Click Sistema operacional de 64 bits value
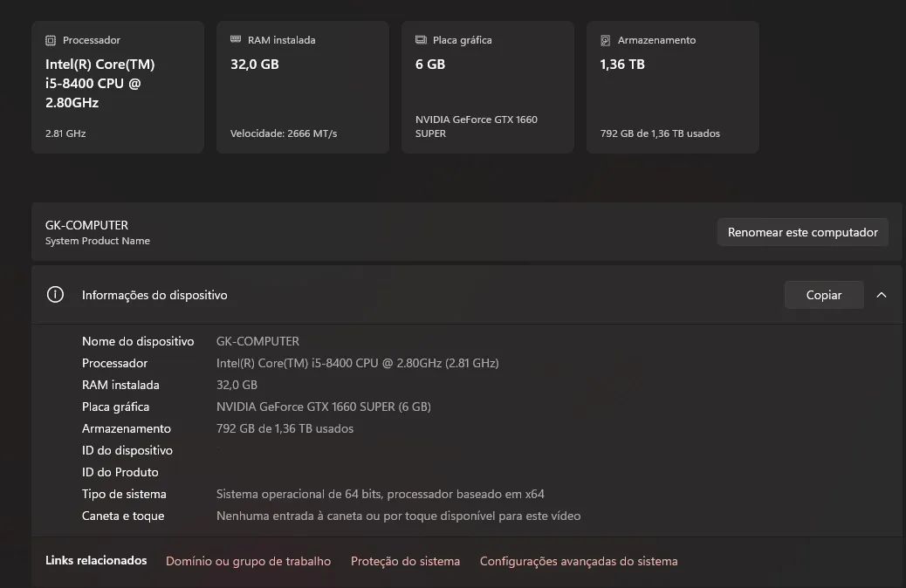Image resolution: width=906 pixels, height=588 pixels. (x=381, y=494)
